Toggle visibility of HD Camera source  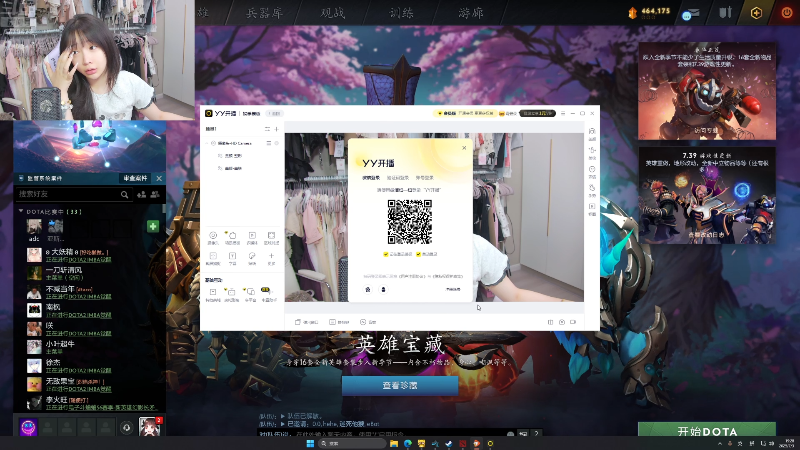[x=277, y=143]
